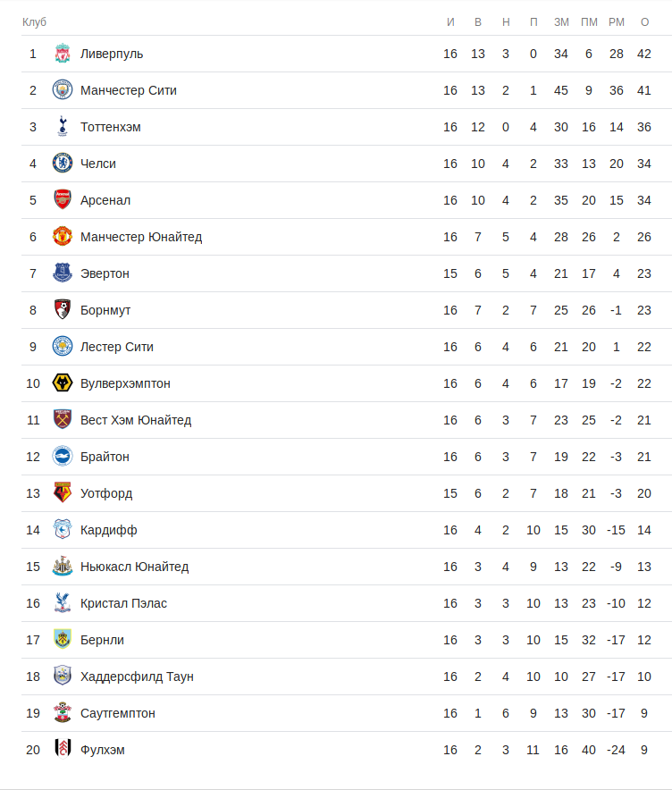Viewport: 672px width, 790px height.
Task: Click the Wolverhampton wolf crest icon
Action: pos(62,383)
